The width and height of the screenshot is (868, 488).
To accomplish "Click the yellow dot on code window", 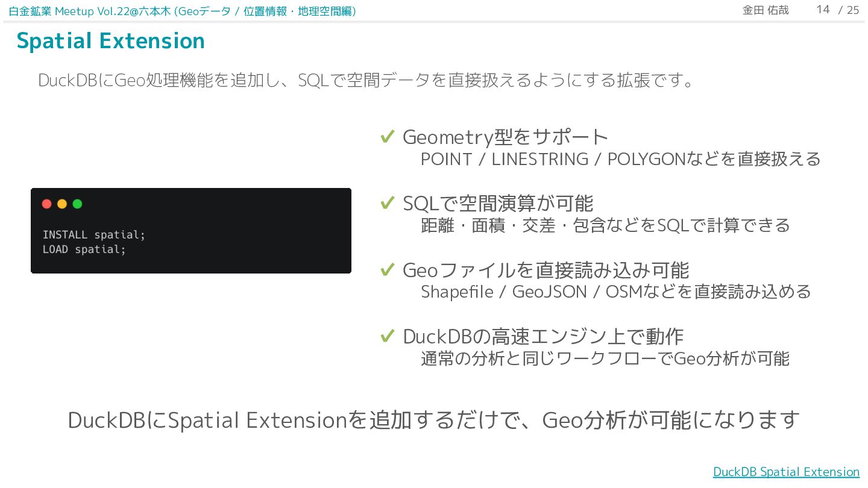I will point(62,204).
